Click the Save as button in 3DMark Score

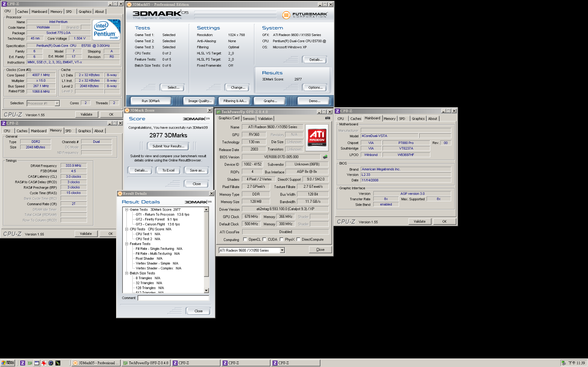197,170
